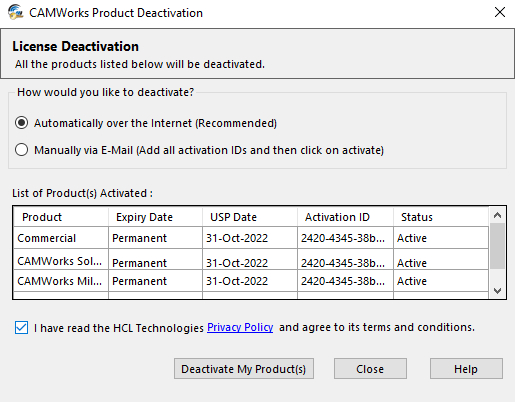Screen dimensions: 515x402
Task: Click the Activation ID column header
Action: point(345,217)
